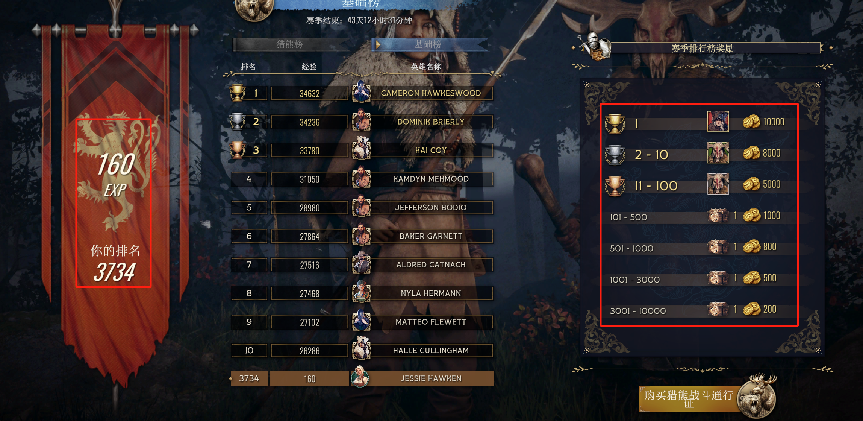Click the your rank 3734 text on banner

coord(115,263)
